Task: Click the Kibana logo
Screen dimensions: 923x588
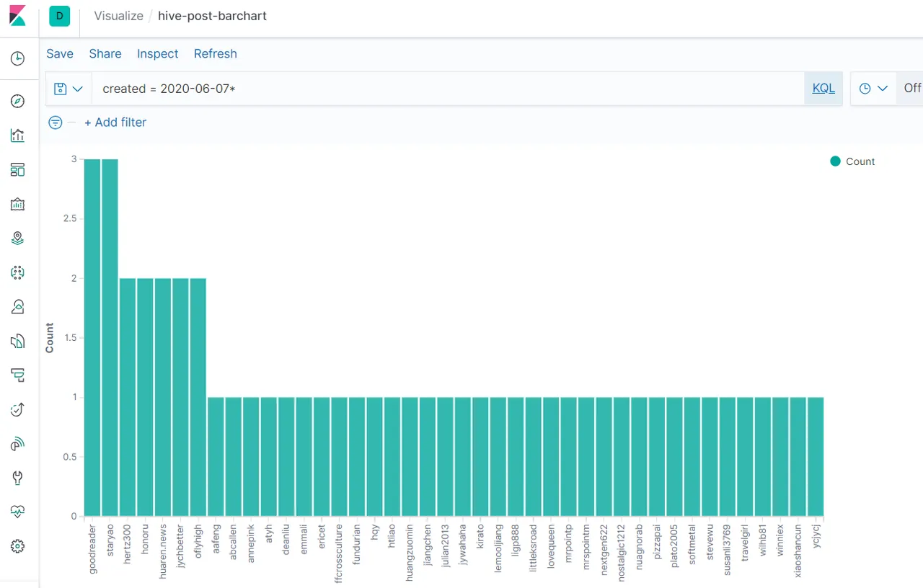Action: [x=17, y=16]
